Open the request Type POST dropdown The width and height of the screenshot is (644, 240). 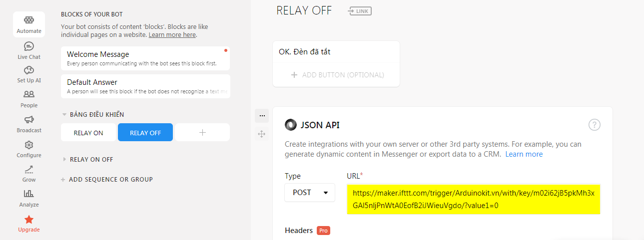click(310, 193)
